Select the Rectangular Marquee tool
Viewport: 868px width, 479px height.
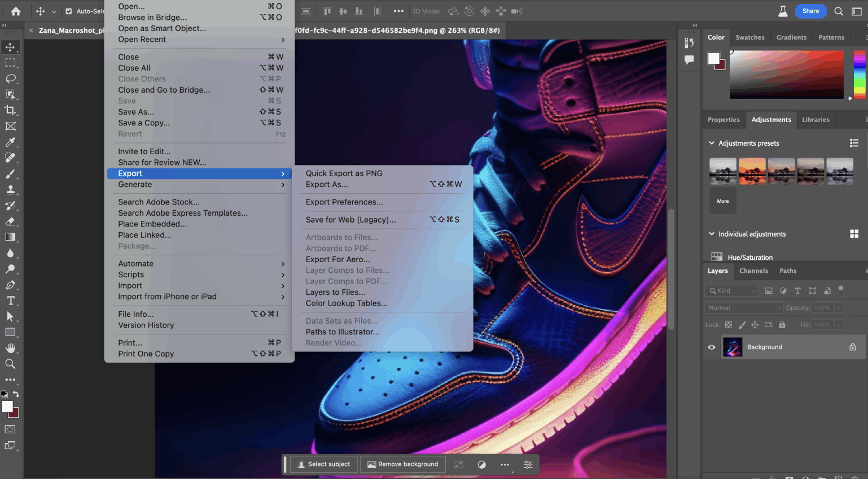11,63
